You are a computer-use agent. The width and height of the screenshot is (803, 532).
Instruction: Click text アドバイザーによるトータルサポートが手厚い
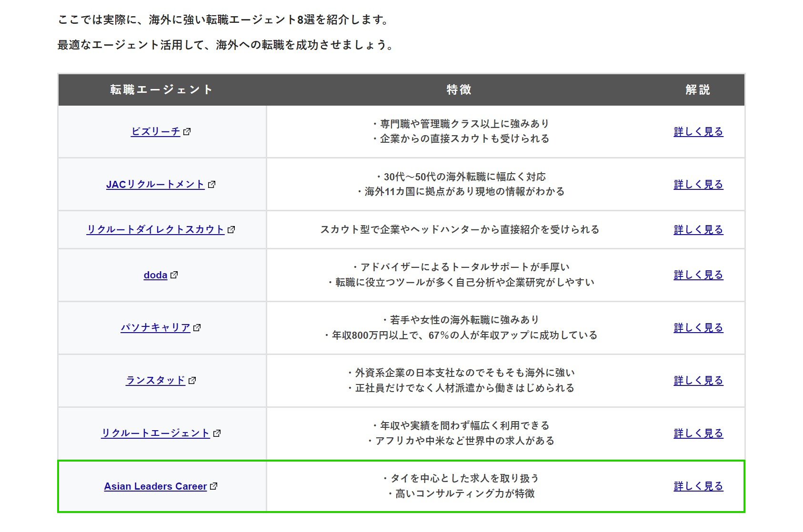click(465, 267)
